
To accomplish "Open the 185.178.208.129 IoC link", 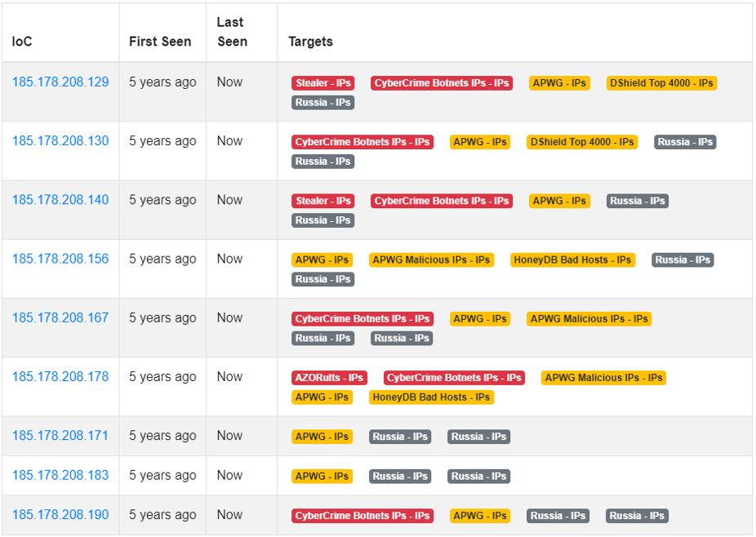I will pyautogui.click(x=60, y=82).
